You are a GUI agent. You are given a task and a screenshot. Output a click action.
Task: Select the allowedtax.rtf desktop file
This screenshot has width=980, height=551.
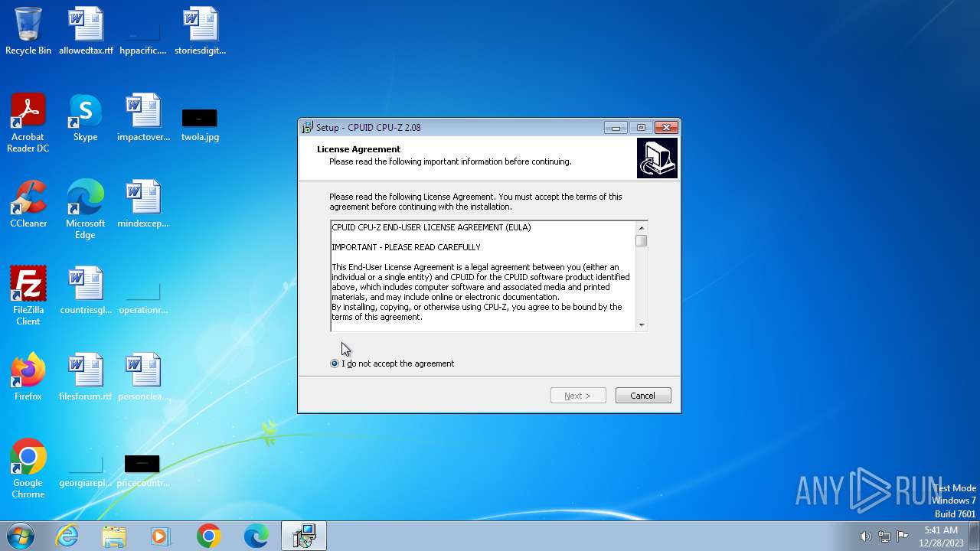click(x=86, y=31)
